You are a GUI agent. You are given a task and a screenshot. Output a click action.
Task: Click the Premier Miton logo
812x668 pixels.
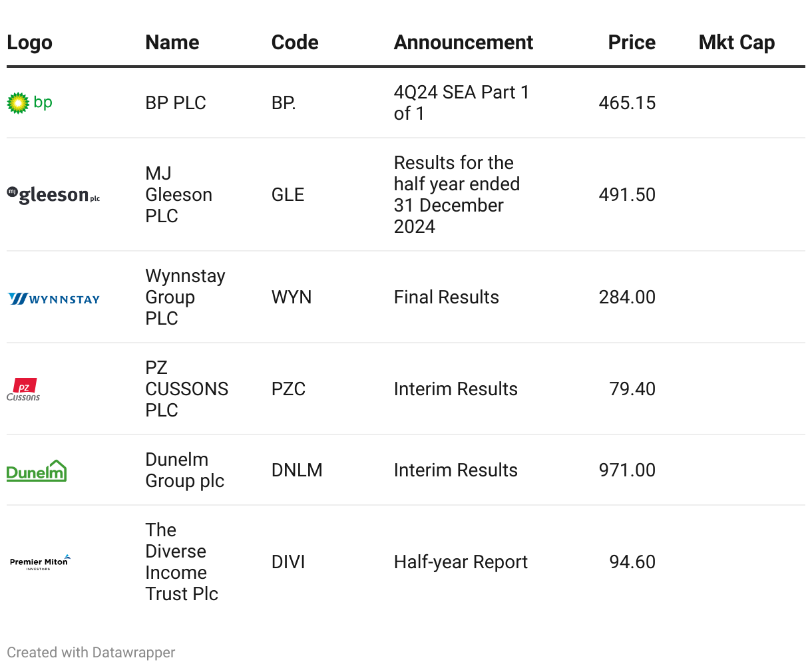(x=40, y=562)
